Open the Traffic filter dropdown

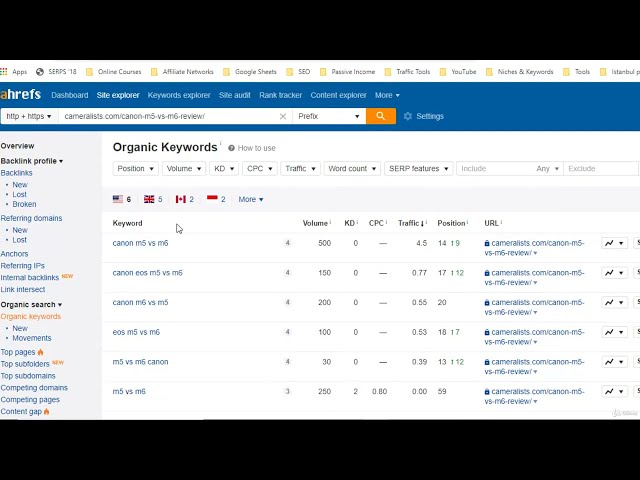(300, 169)
